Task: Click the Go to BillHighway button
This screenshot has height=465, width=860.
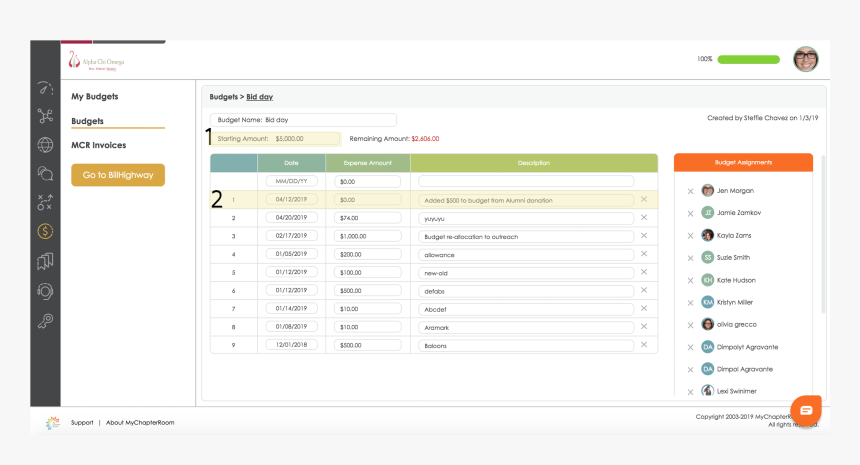Action: pos(118,175)
